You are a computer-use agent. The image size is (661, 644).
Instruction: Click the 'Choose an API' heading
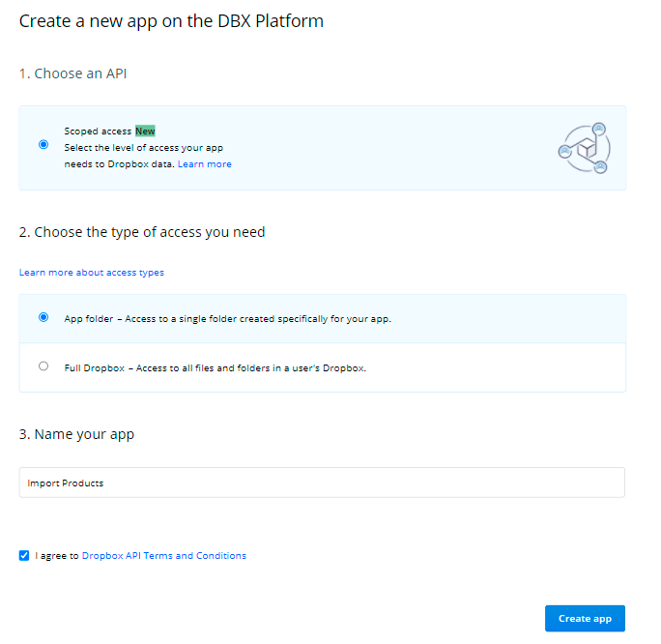[x=72, y=73]
